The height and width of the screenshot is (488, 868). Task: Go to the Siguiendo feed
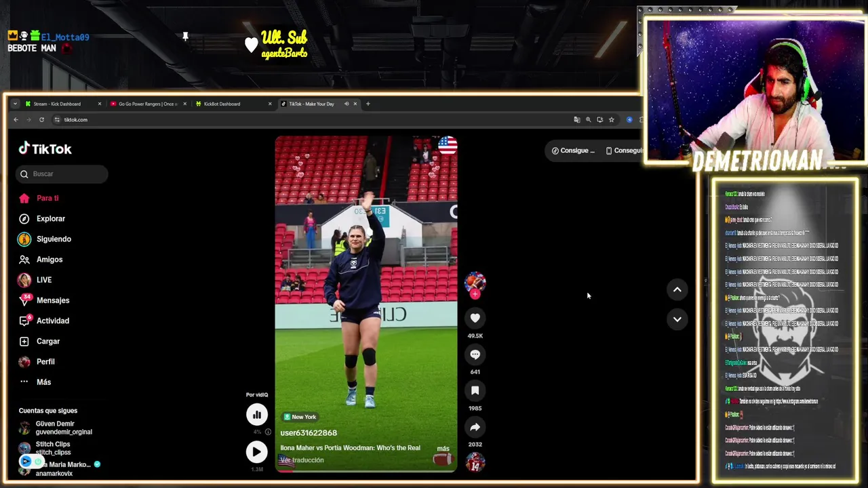pyautogui.click(x=45, y=239)
